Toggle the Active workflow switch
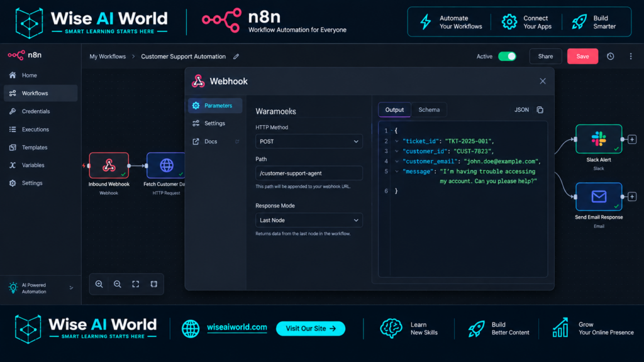644x362 pixels. 508,56
